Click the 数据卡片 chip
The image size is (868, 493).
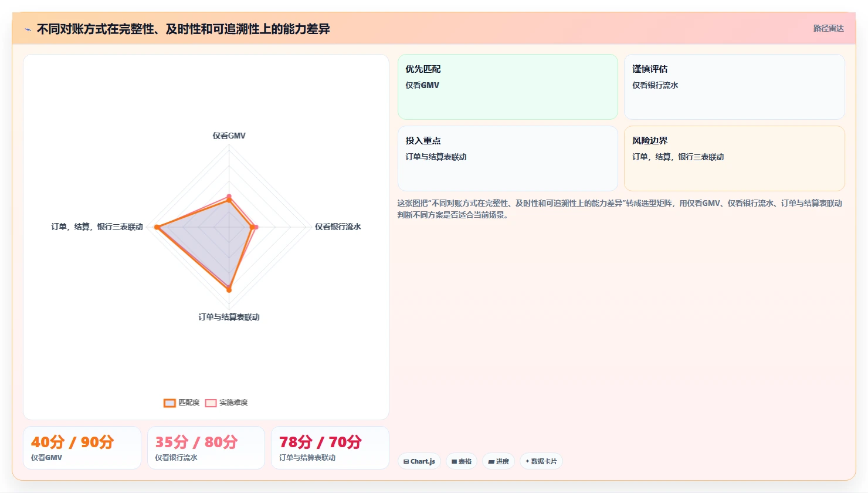541,461
